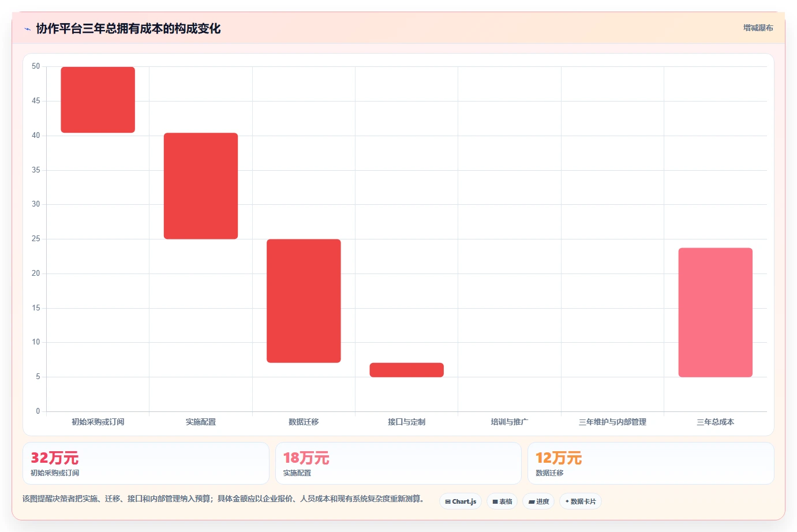
Task: Click the x-axis label 初始采购或订阅
Action: (x=98, y=422)
